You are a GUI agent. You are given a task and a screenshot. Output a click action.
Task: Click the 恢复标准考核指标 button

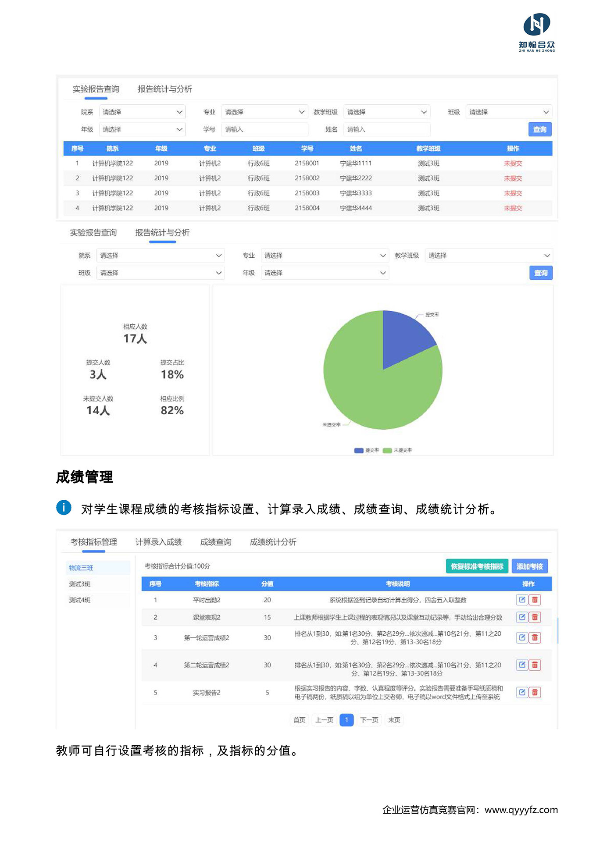477,566
